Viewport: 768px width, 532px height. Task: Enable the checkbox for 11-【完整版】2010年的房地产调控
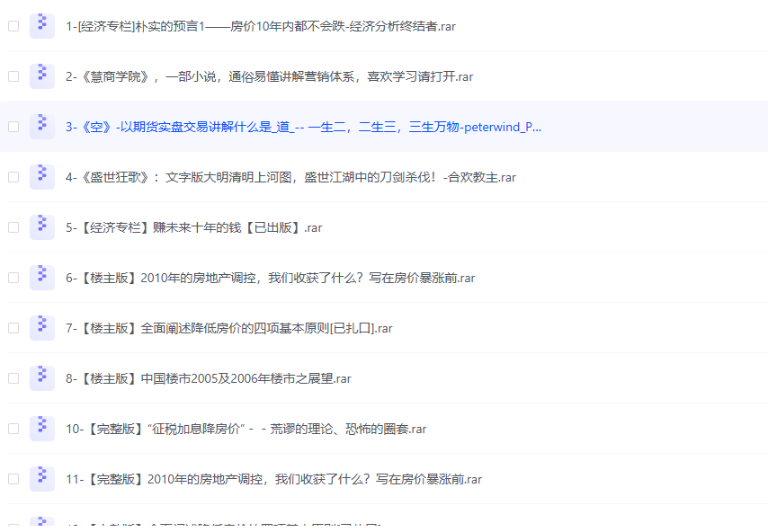point(13,479)
